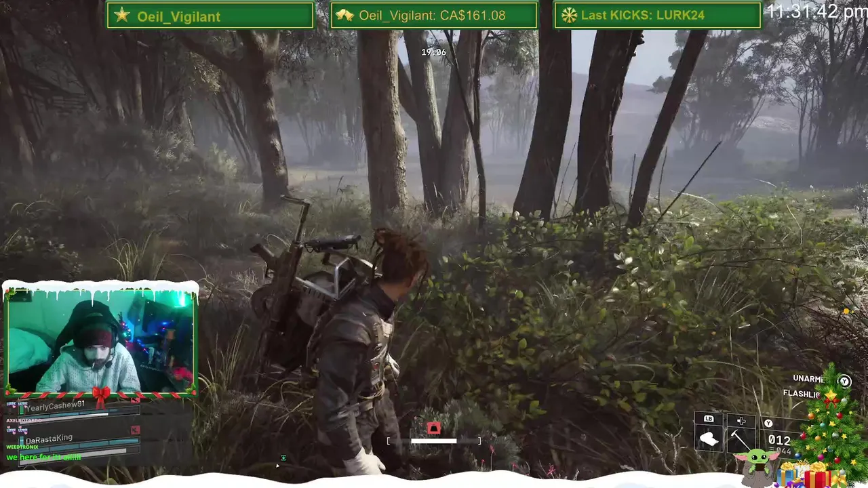This screenshot has height=488, width=868.
Task: Click the FLASHLIGHT label
Action: click(803, 394)
